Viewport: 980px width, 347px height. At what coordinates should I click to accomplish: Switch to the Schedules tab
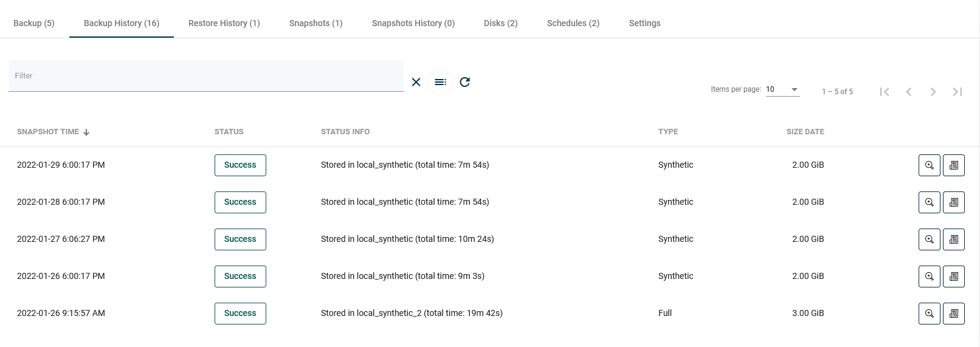click(573, 23)
